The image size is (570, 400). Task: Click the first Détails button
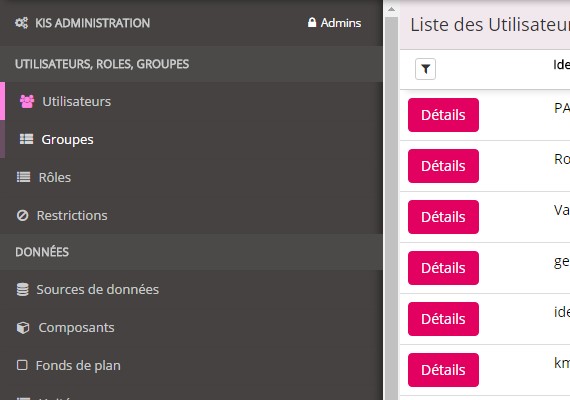[x=443, y=115]
